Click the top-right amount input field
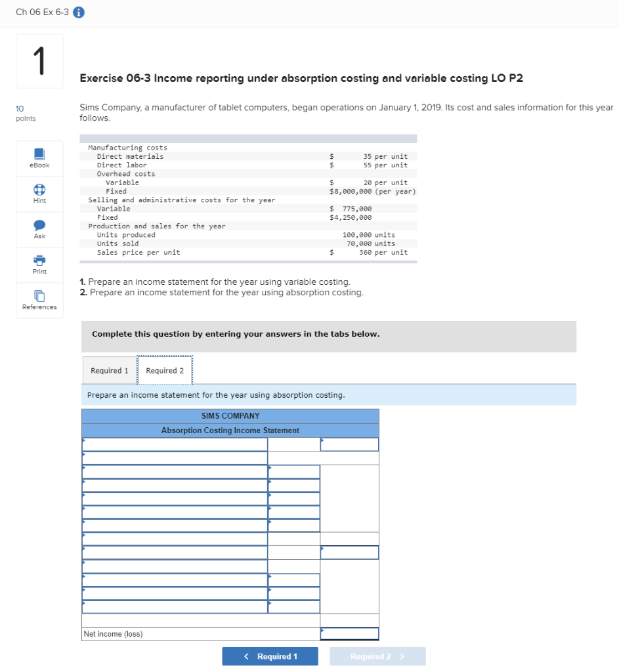This screenshot has width=619, height=672. pyautogui.click(x=349, y=444)
